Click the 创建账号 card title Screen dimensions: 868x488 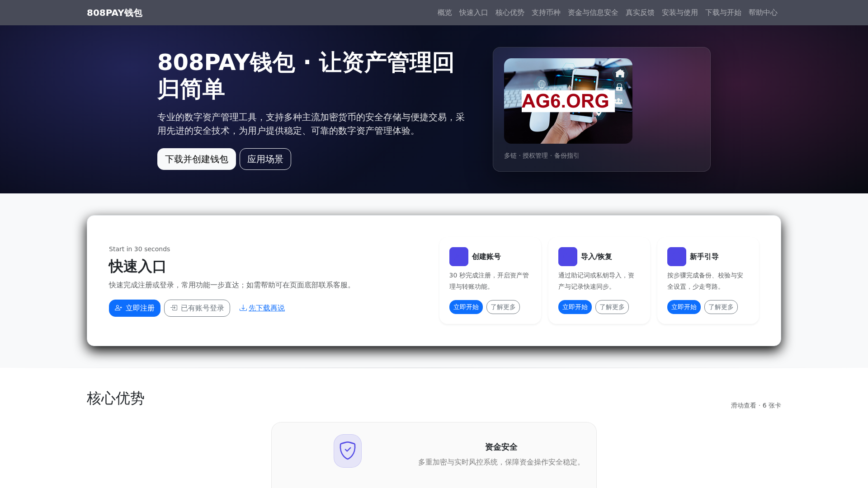486,257
